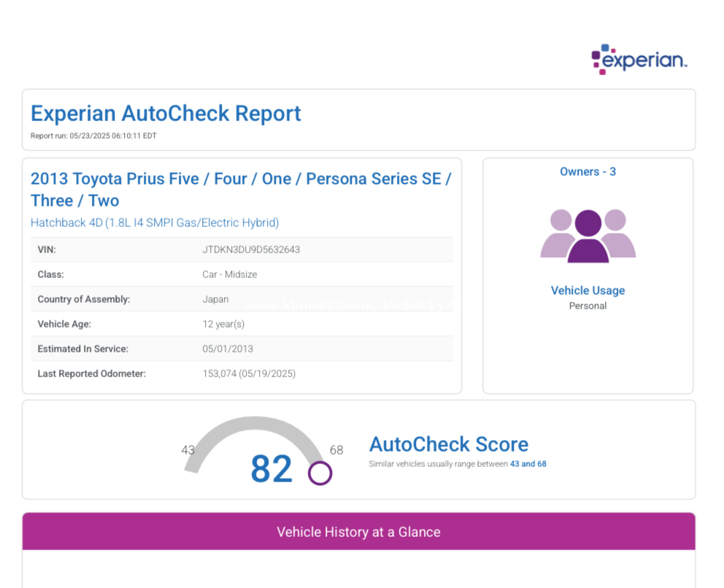
Task: Click the Car - Midsize class value
Action: pyautogui.click(x=229, y=274)
